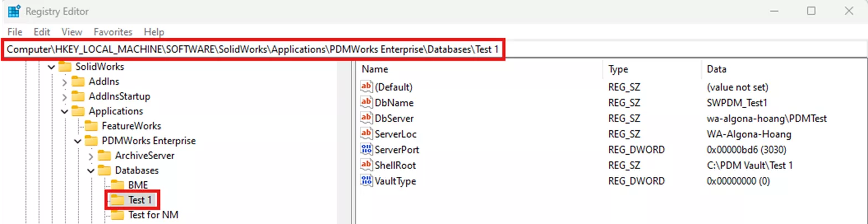Open the Edit menu
Image resolution: width=868 pixels, height=224 pixels.
pyautogui.click(x=42, y=32)
